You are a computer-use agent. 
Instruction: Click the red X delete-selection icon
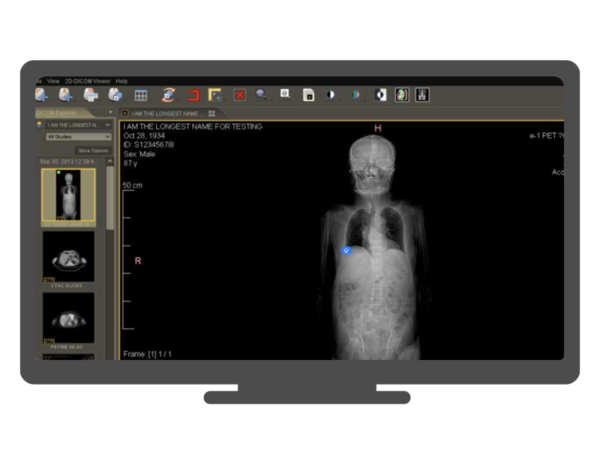pos(240,95)
